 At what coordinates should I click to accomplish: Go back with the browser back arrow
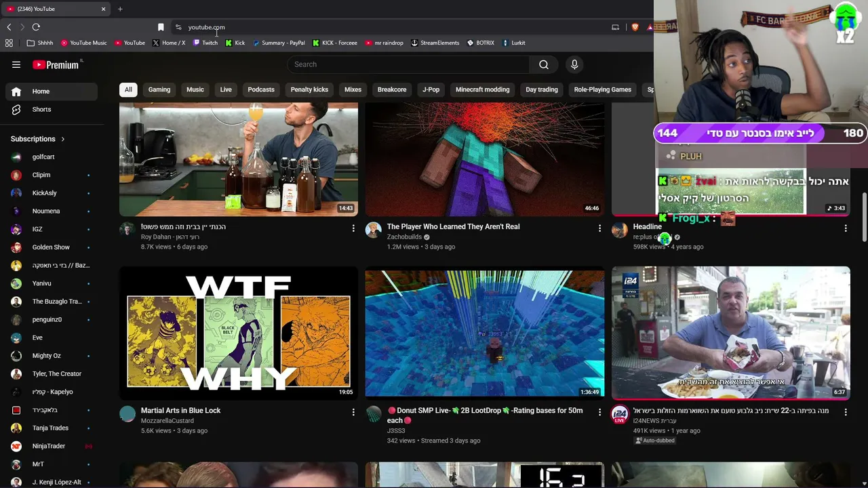coord(9,27)
